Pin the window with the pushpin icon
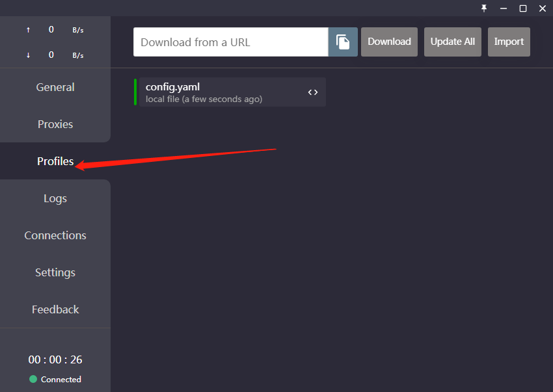This screenshot has width=553, height=392. click(484, 8)
